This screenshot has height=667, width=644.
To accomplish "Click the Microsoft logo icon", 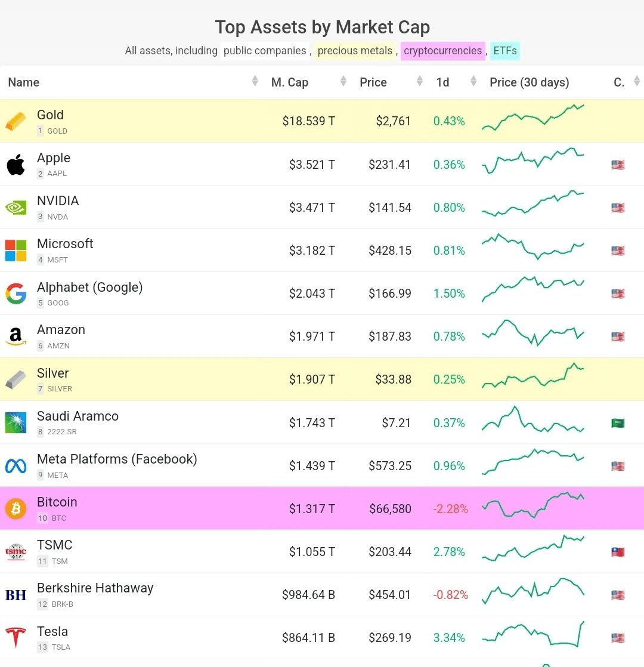I will point(16,251).
